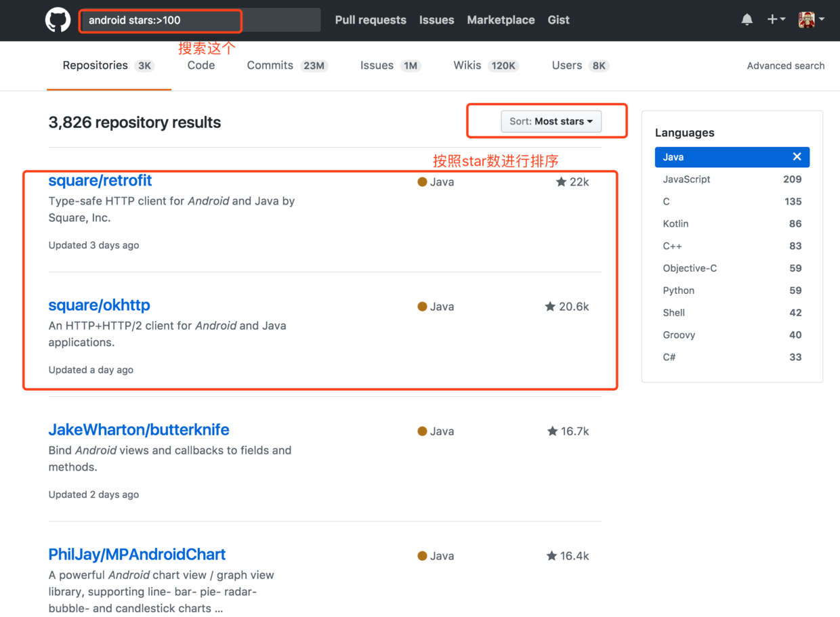The height and width of the screenshot is (617, 840).
Task: Switch to the Users tab
Action: [x=580, y=66]
